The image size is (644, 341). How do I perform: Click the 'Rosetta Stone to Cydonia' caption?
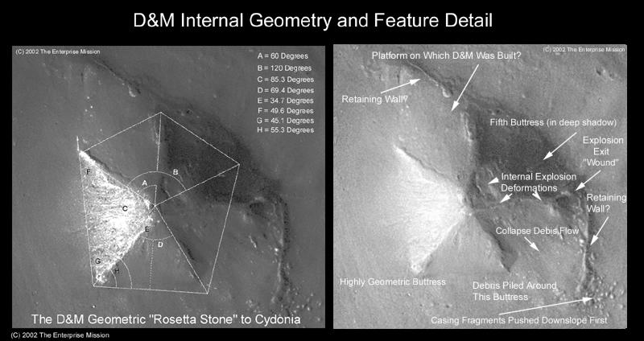(x=165, y=318)
